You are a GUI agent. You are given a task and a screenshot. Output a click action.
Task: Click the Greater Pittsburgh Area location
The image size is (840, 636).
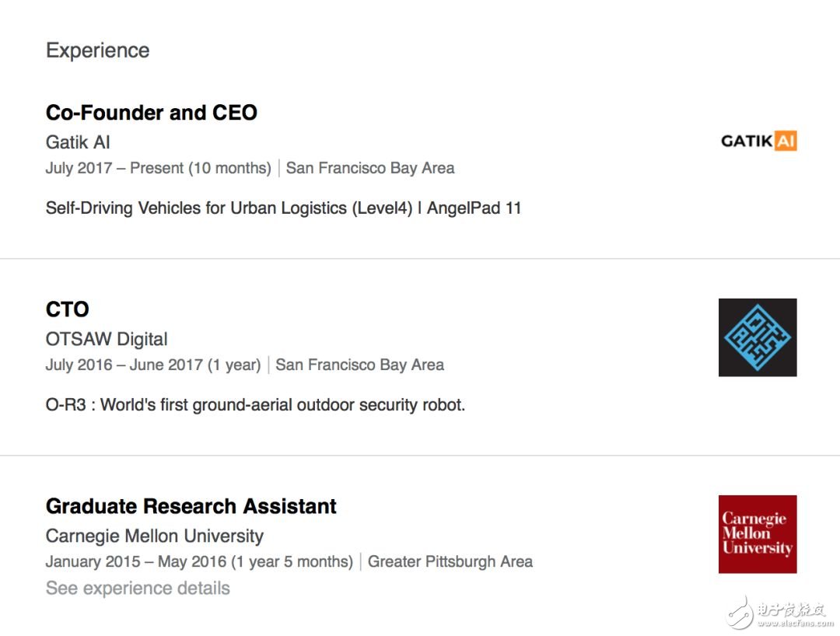[x=450, y=561]
